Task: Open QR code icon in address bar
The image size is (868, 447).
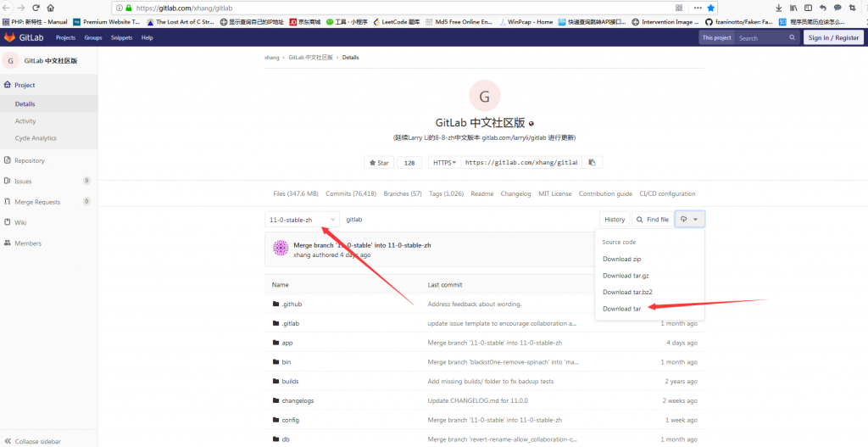Action: pyautogui.click(x=679, y=8)
